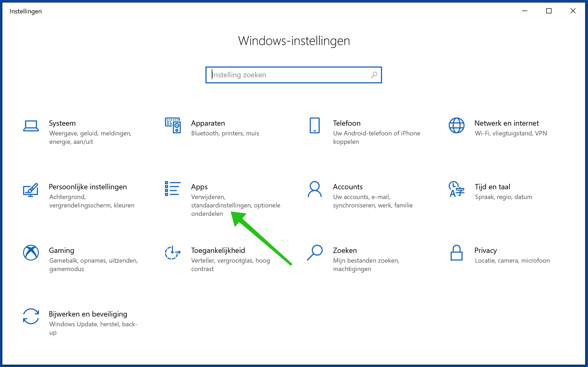This screenshot has height=367, width=588.
Task: Open the Netwerk en internet globe icon
Action: click(457, 125)
